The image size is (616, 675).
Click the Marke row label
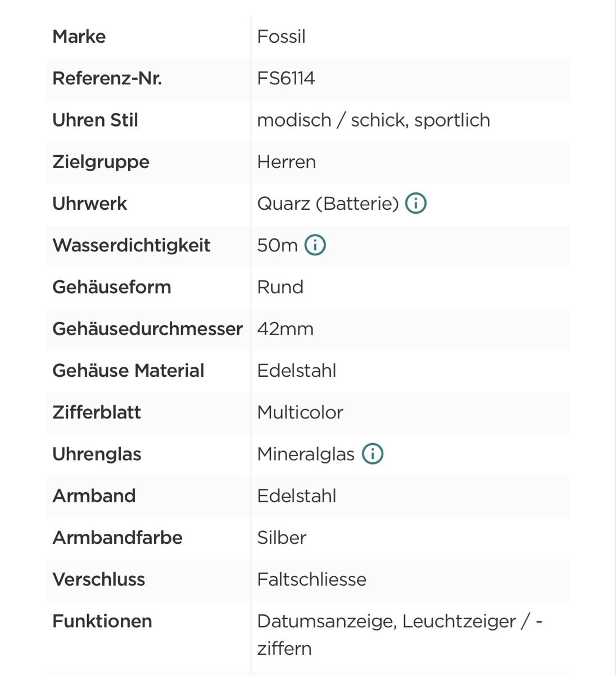pyautogui.click(x=79, y=37)
